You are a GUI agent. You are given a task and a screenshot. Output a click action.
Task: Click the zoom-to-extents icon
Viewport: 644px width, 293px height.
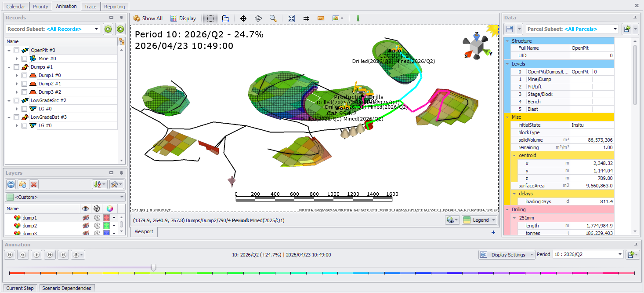(291, 18)
